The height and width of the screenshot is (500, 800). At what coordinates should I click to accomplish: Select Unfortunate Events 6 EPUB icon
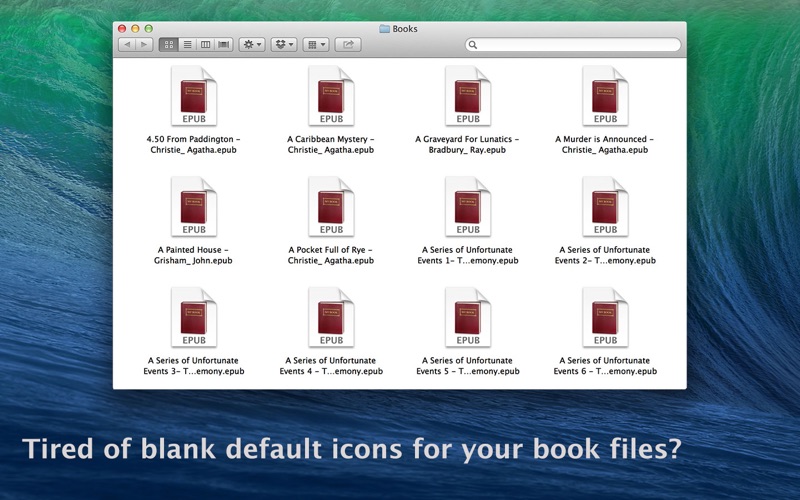point(605,317)
